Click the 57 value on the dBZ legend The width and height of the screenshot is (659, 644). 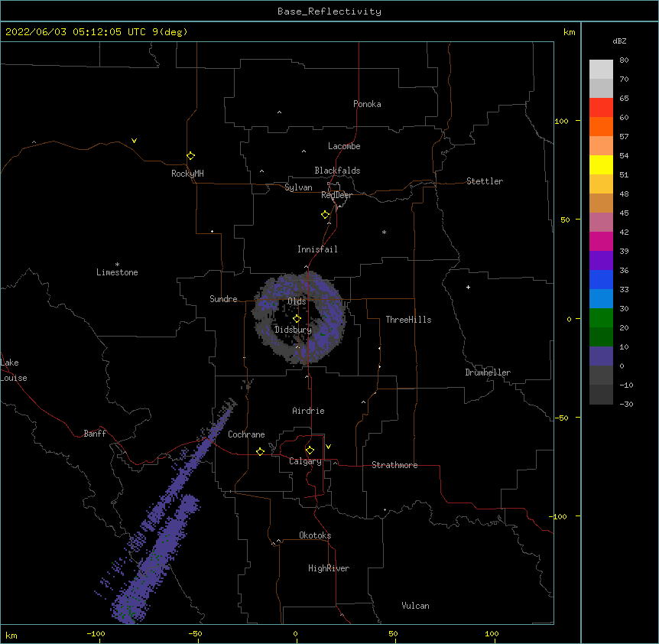pyautogui.click(x=624, y=137)
